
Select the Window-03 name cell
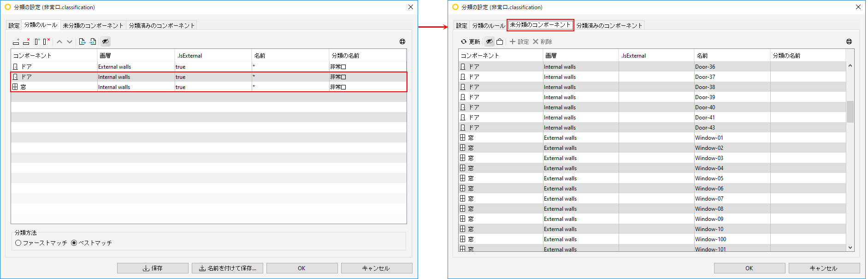732,158
